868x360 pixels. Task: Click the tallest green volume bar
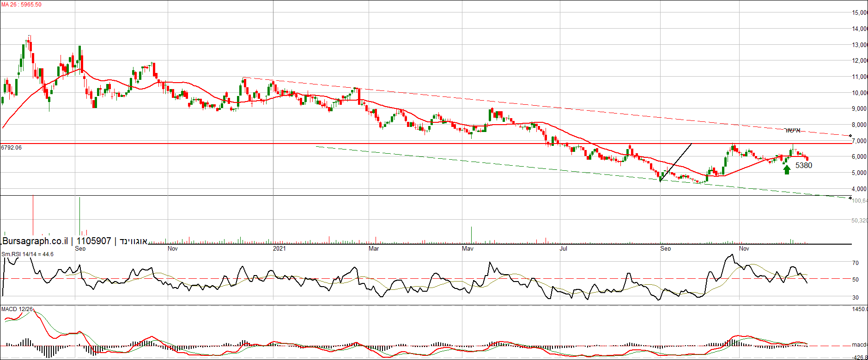pos(79,216)
